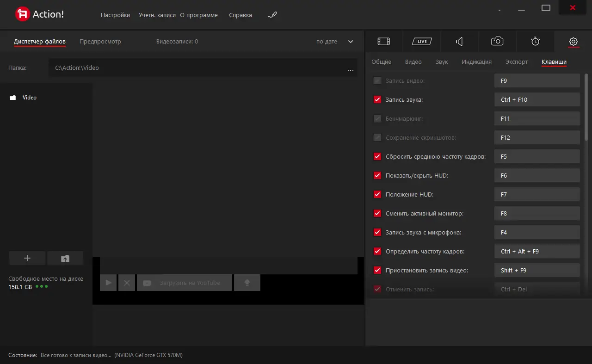Select the Общие settings tab
Viewport: 592px width, 364px height.
381,62
